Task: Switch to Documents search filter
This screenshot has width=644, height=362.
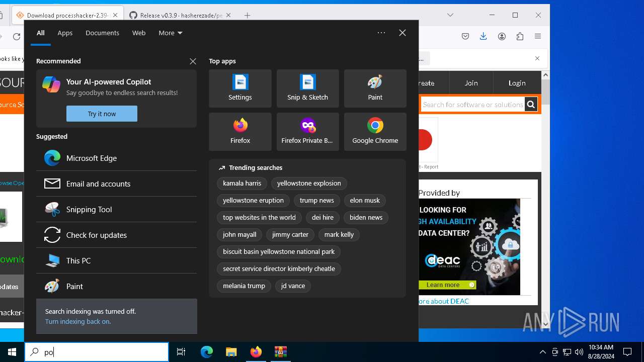Action: [102, 33]
